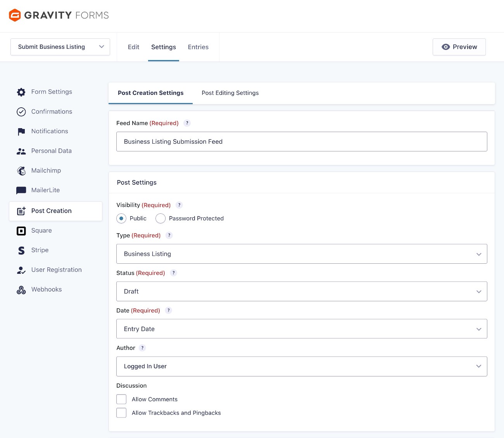Click the Confirmations checkmark icon

coord(21,112)
